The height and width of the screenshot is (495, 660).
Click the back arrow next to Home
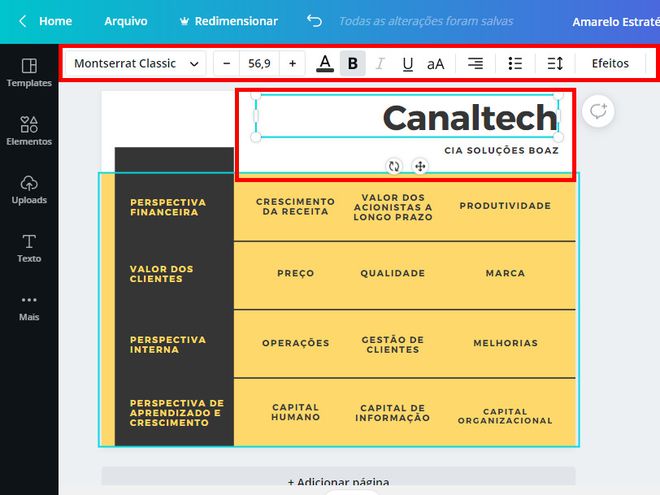pos(23,21)
